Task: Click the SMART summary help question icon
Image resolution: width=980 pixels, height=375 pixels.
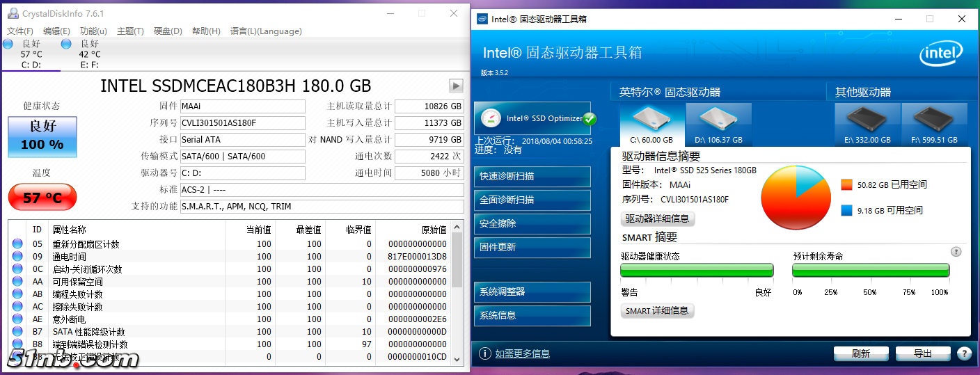Action: [956, 252]
